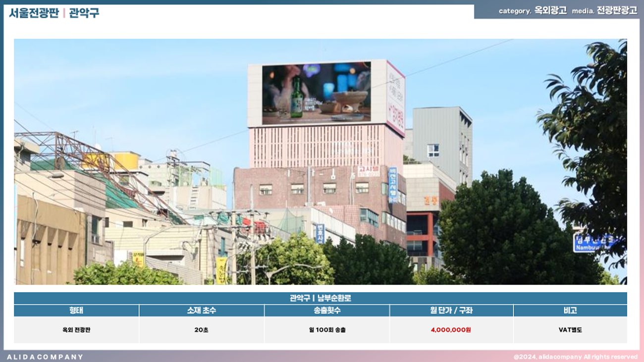
Task: Select the 관악구 | 남부순환로 table header
Action: (x=320, y=298)
